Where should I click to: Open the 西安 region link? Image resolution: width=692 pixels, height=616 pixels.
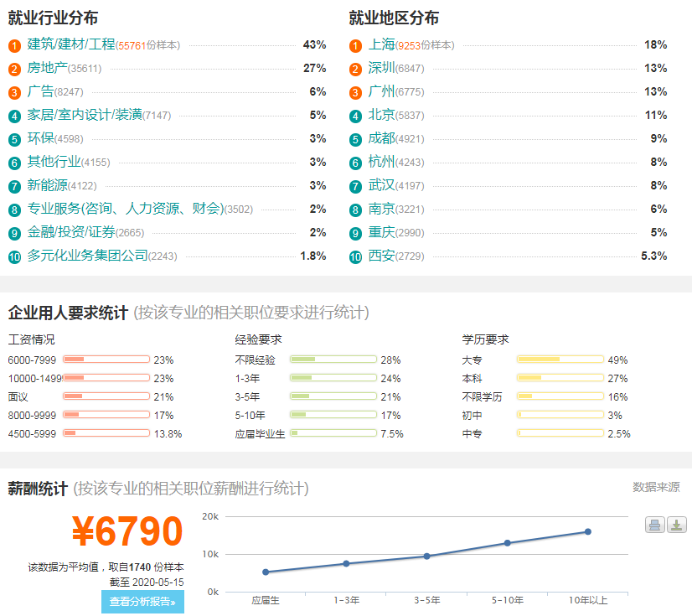[382, 255]
